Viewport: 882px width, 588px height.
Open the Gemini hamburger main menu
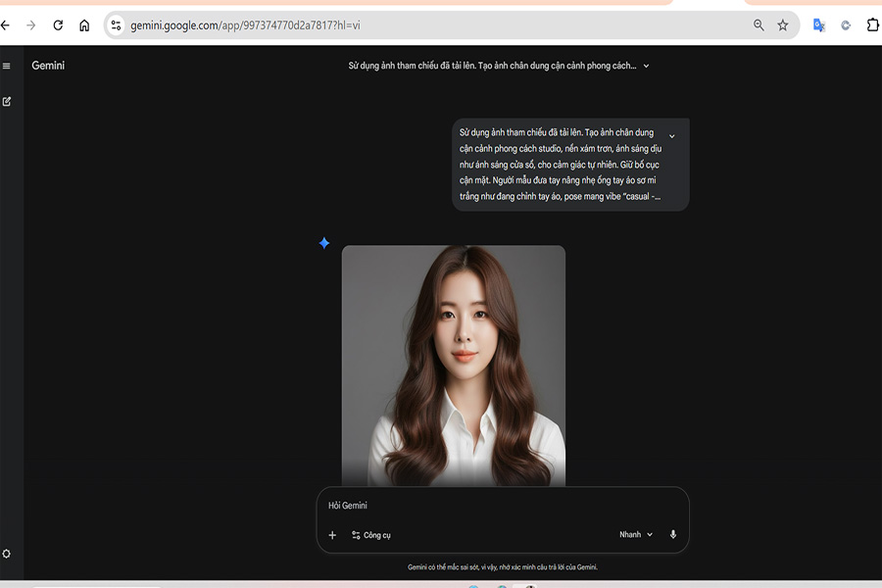click(7, 66)
